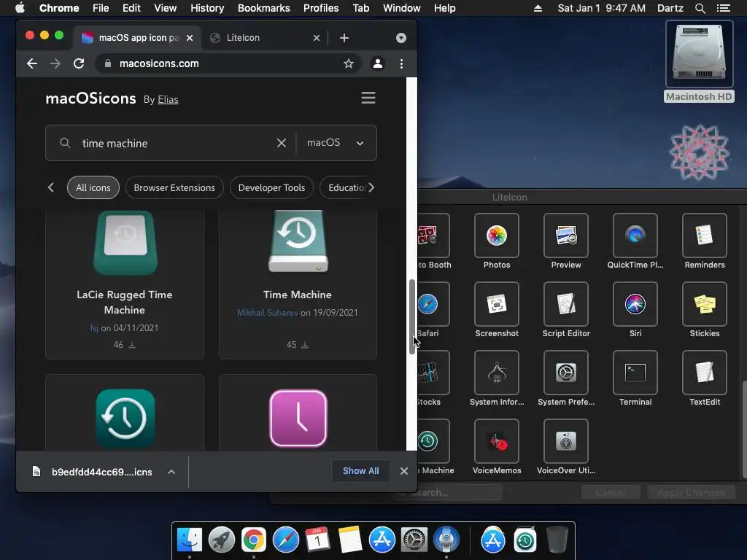Image resolution: width=747 pixels, height=560 pixels.
Task: Select the System Preferences icon in LiteIcon
Action: coord(566,373)
